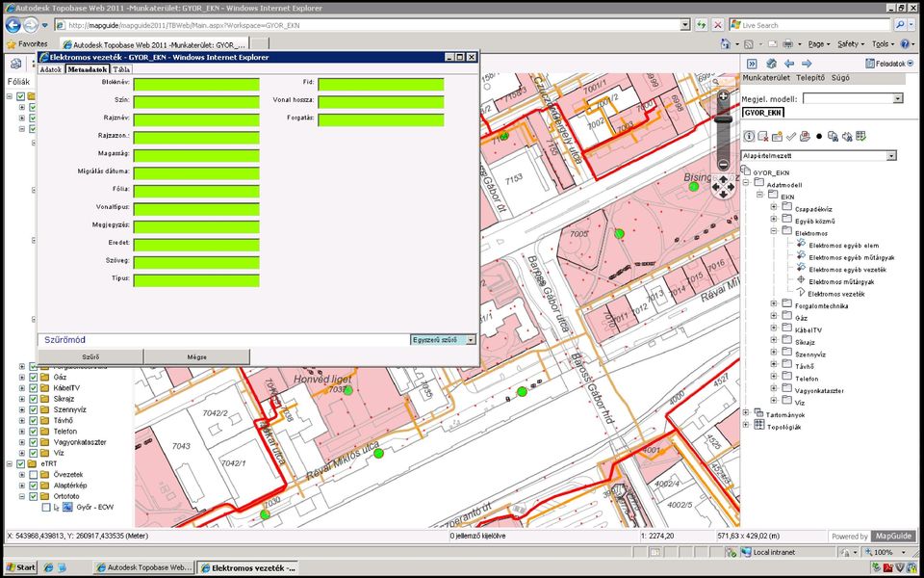Expand the Vagyonkataszter layer group in Fóliák
The image size is (924, 578).
22,442
